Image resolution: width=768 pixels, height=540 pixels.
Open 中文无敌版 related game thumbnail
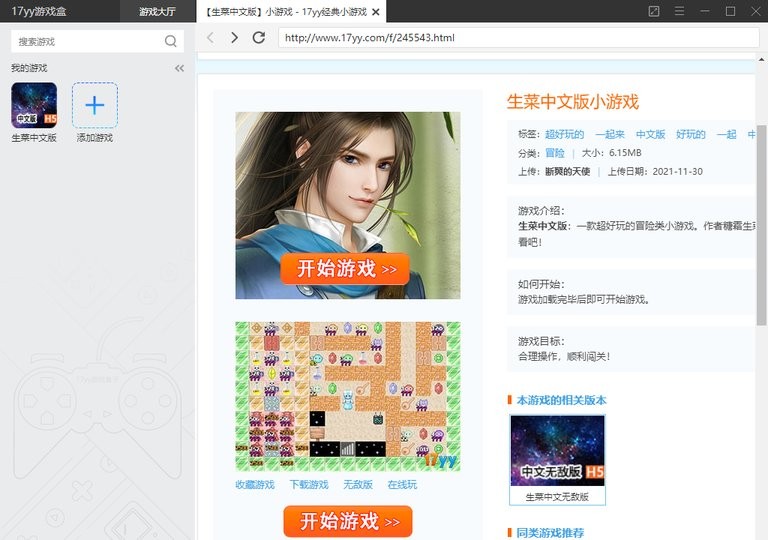557,451
